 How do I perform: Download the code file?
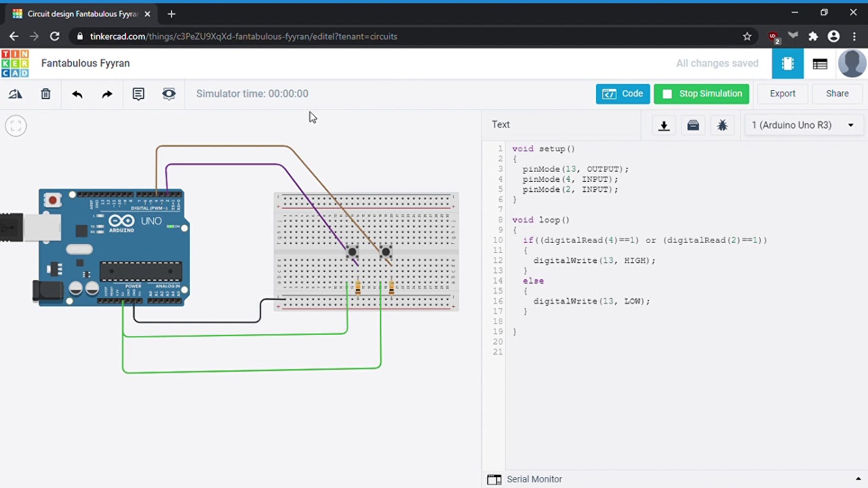click(664, 125)
